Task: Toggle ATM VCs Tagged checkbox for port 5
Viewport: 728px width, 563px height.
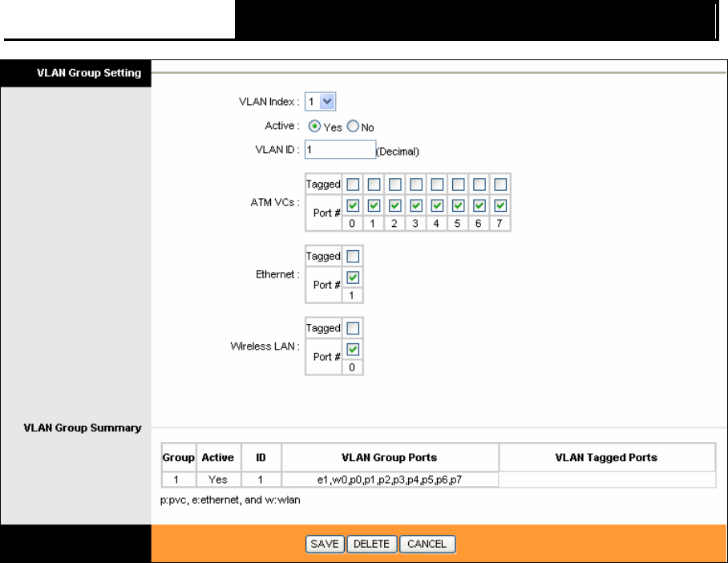Action: coord(459,184)
